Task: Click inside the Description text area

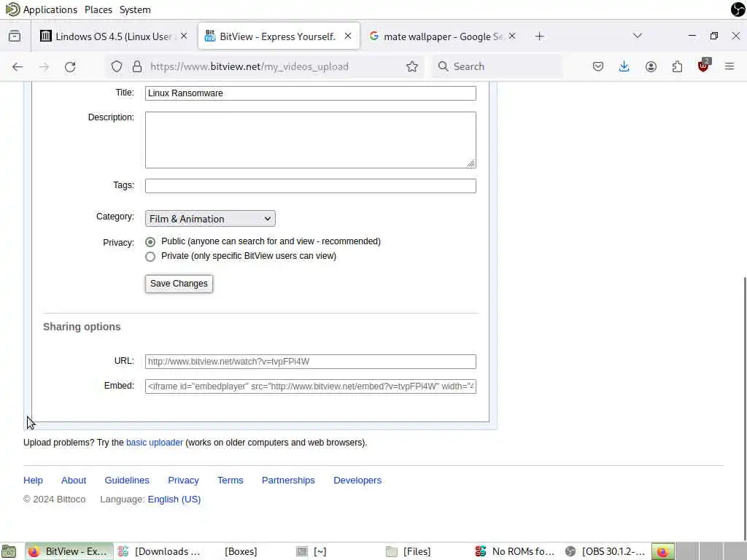Action: click(x=310, y=140)
